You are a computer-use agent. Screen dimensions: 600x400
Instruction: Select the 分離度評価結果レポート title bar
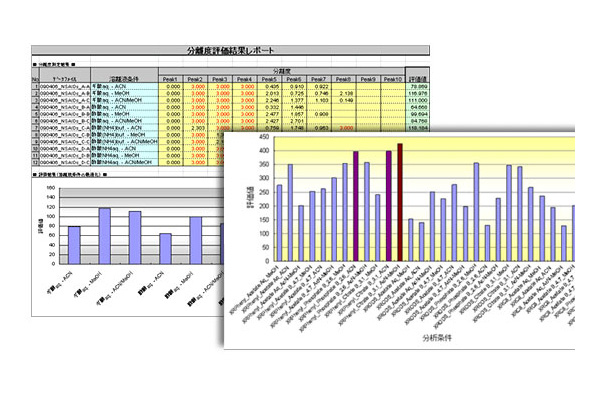tap(230, 50)
